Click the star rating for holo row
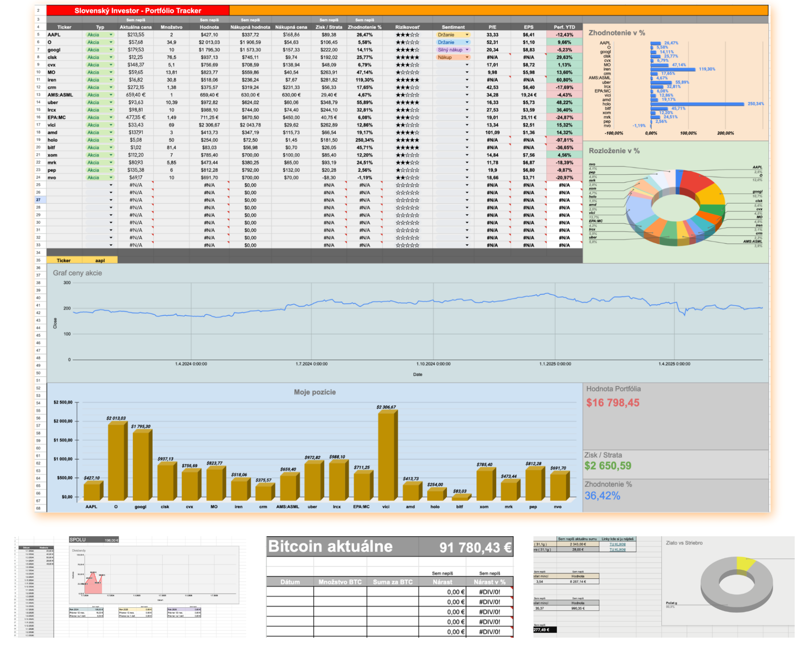Screen dimensions: 812x650 click(x=407, y=140)
